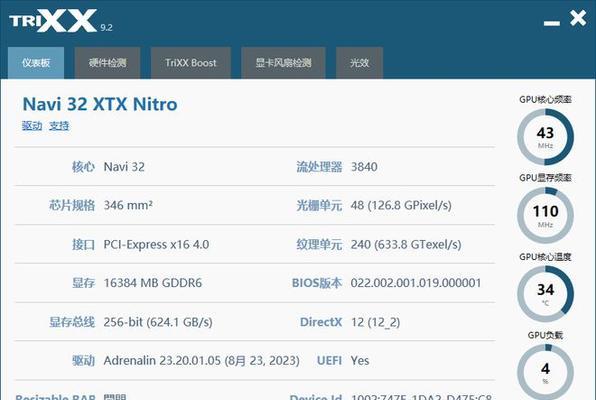The width and height of the screenshot is (596, 400).
Task: Click the PCI-Express x16 4.0 interface value
Action: pyautogui.click(x=156, y=244)
